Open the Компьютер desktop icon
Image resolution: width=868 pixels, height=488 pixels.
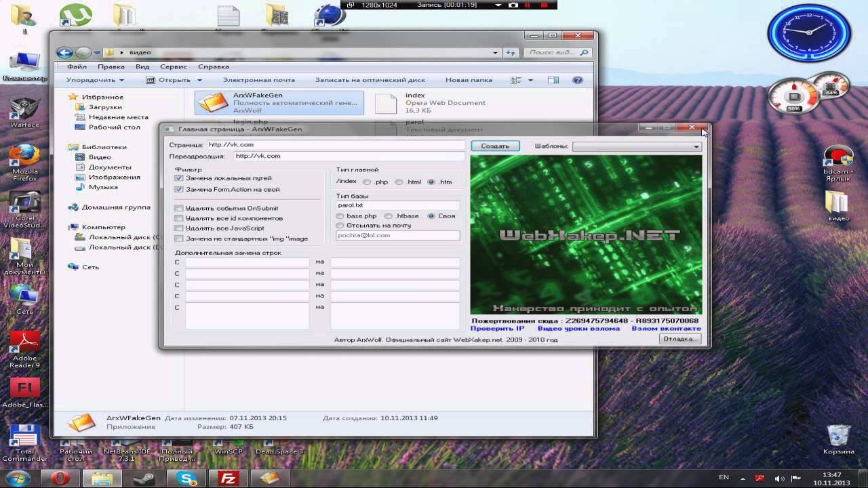point(24,66)
